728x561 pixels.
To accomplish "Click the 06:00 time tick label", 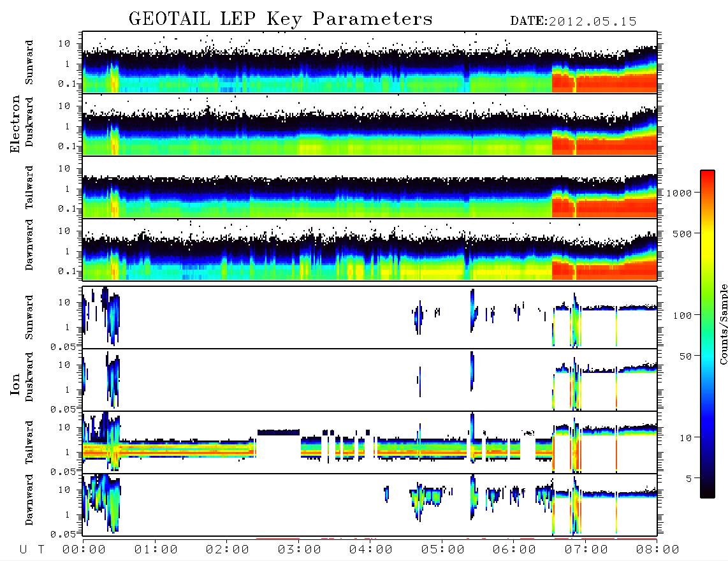I will pyautogui.click(x=514, y=550).
